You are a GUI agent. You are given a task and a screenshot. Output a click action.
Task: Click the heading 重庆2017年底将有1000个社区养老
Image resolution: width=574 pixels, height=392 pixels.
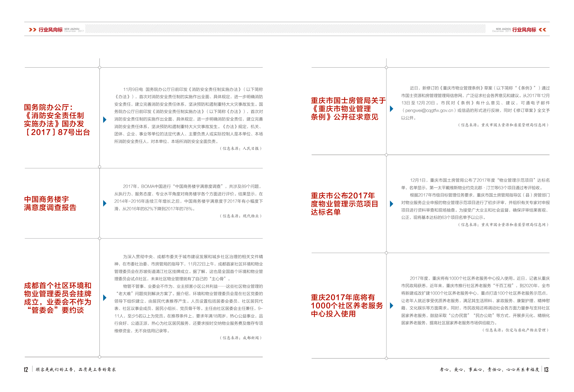click(x=347, y=306)
